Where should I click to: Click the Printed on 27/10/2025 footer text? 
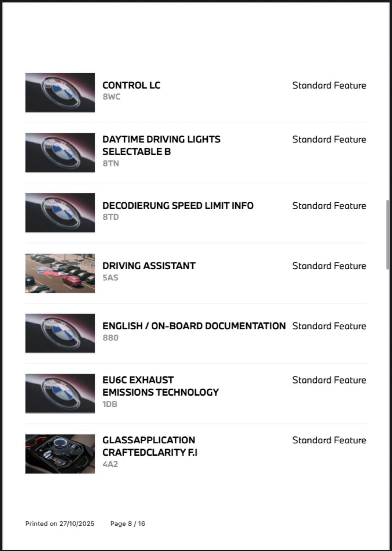click(x=60, y=523)
